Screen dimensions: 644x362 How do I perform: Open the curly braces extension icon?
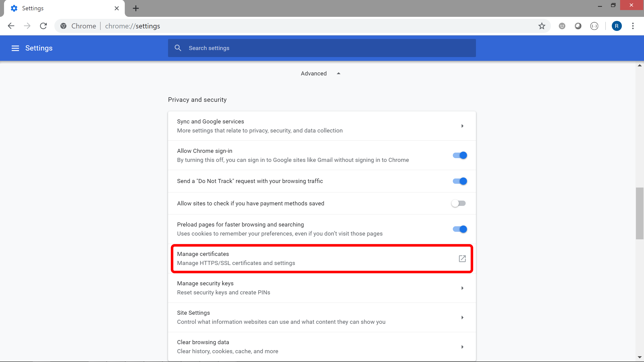594,26
